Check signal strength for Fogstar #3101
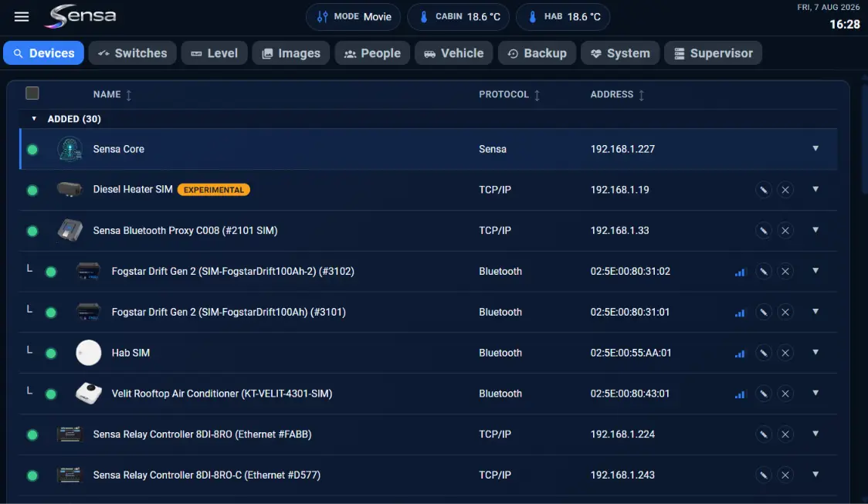The height and width of the screenshot is (504, 868). click(x=740, y=313)
